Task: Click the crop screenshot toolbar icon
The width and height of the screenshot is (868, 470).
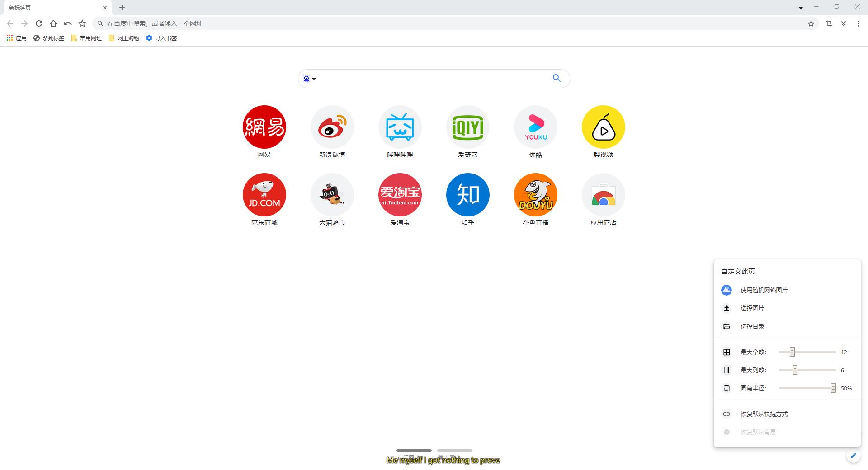Action: pos(829,23)
